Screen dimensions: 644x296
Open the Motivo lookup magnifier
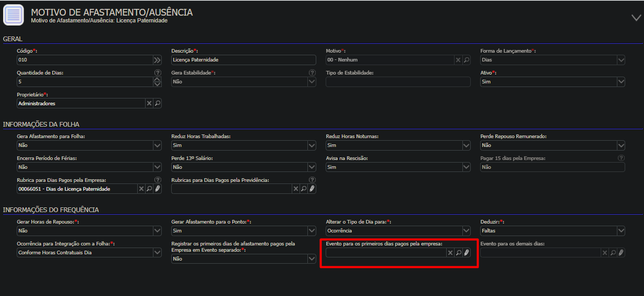(x=467, y=60)
